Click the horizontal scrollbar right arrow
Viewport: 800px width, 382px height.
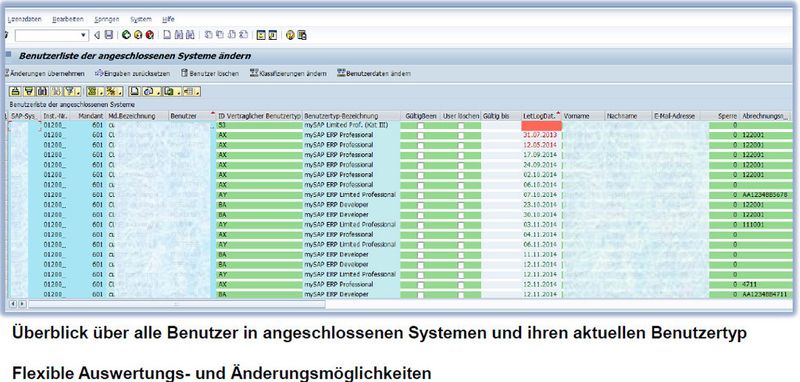23,304
